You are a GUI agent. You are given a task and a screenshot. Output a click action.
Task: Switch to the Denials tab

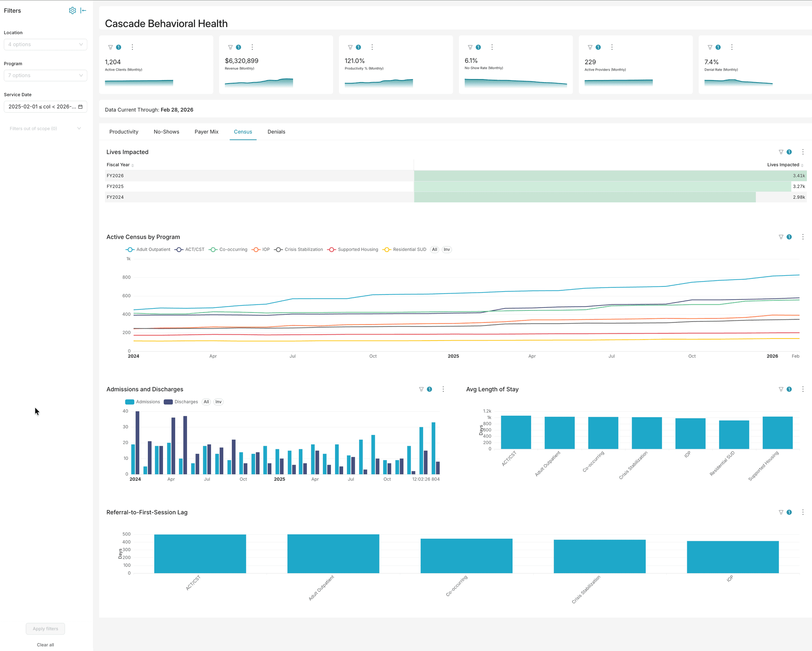276,132
